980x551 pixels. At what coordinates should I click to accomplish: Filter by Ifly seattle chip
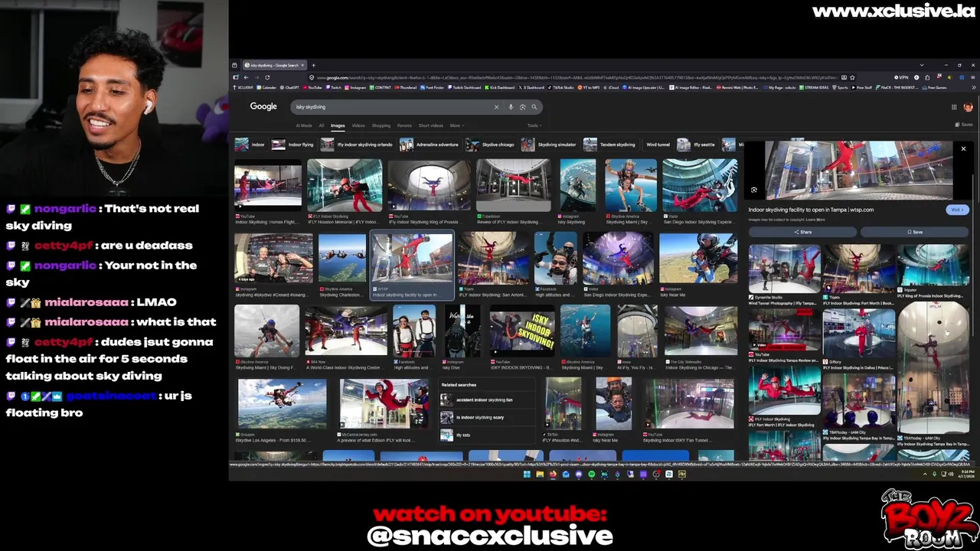(x=697, y=145)
